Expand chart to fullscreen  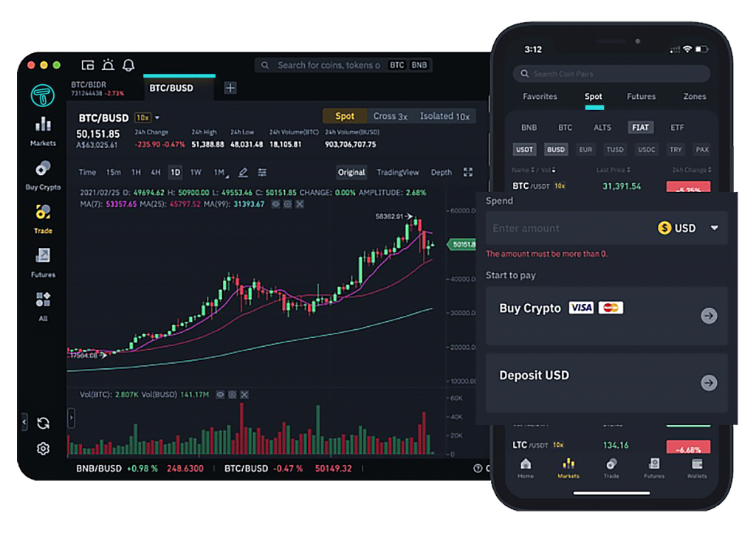pos(467,172)
